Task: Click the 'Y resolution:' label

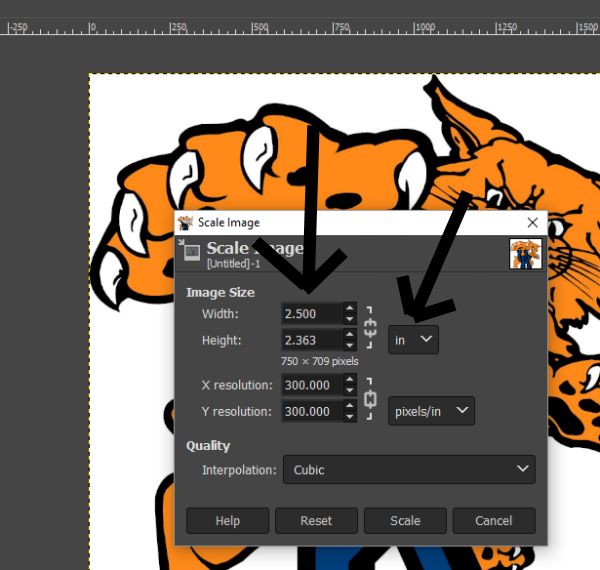Action: pos(236,411)
